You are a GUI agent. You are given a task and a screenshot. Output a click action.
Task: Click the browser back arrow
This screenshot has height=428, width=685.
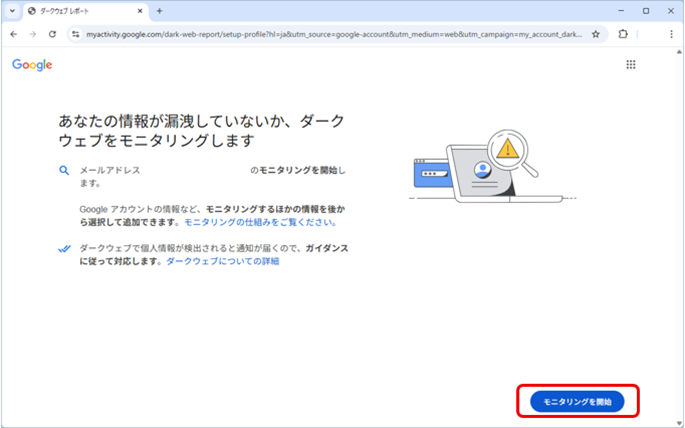[x=13, y=33]
